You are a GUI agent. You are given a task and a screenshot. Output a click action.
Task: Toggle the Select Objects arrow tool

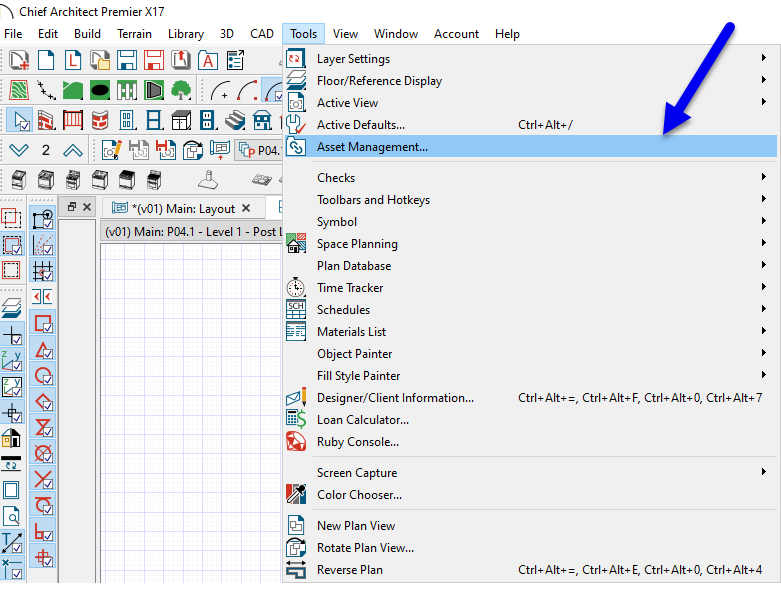coord(20,120)
